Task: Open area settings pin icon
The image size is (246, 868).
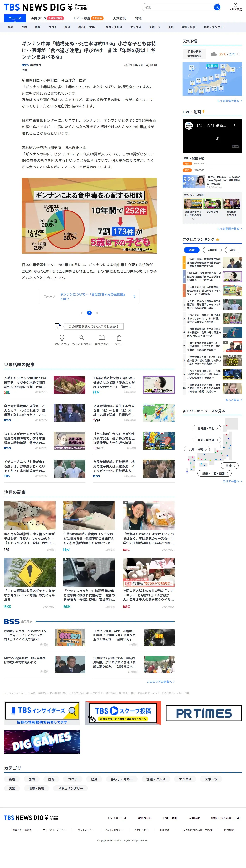Action: (x=235, y=5)
